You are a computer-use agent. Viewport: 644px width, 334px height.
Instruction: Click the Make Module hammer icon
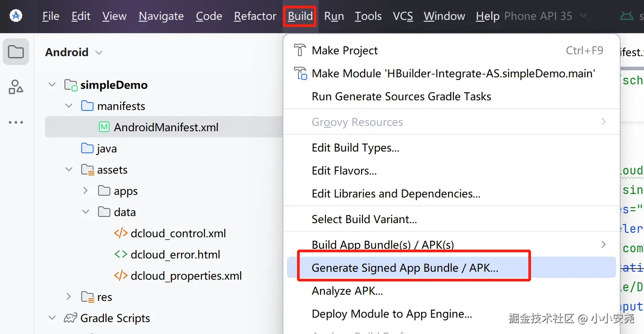(x=300, y=73)
